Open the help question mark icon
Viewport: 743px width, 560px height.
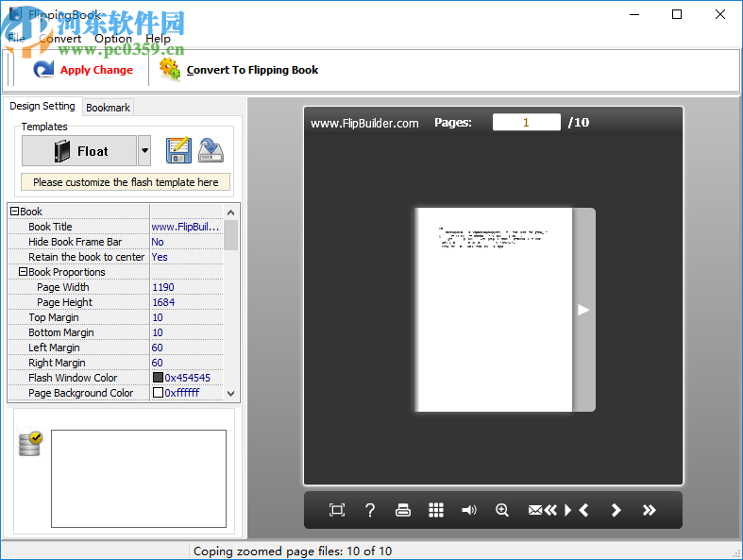(370, 510)
